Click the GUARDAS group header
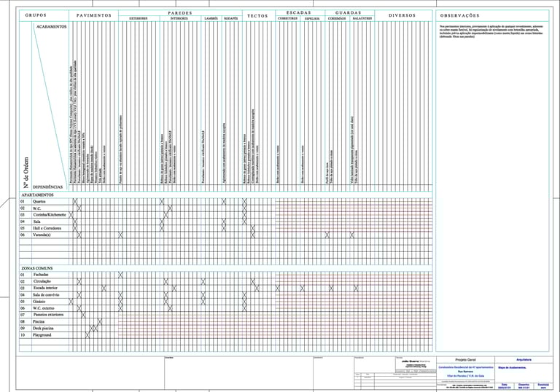 coord(349,13)
